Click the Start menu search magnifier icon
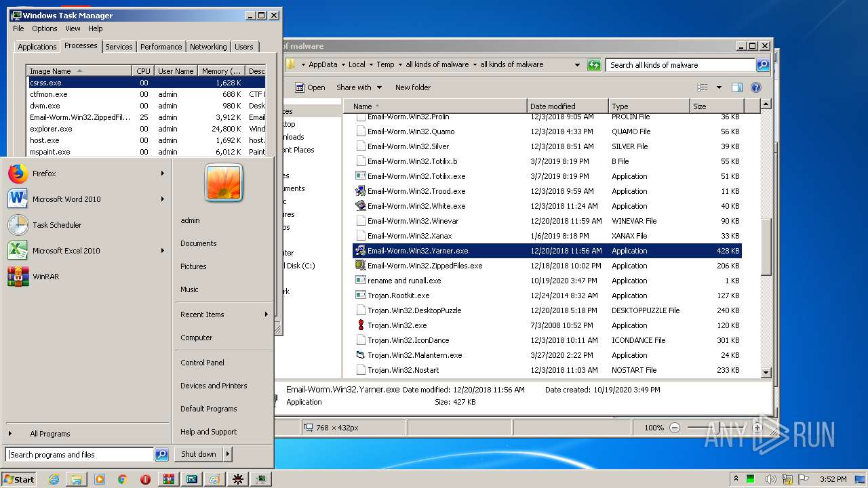Viewport: 868px width, 488px height. coord(161,455)
